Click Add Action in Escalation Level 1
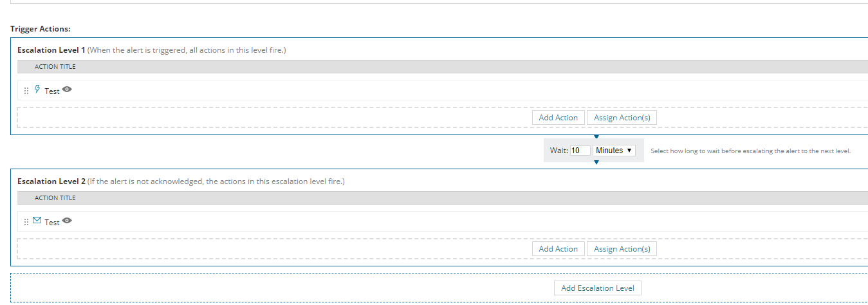The height and width of the screenshot is (305, 868). [x=558, y=118]
